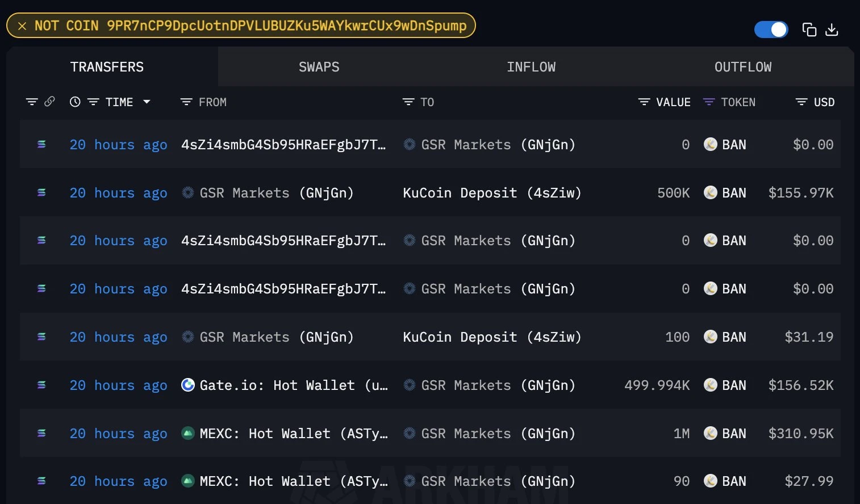Filter by USD column
This screenshot has width=860, height=504.
click(801, 102)
